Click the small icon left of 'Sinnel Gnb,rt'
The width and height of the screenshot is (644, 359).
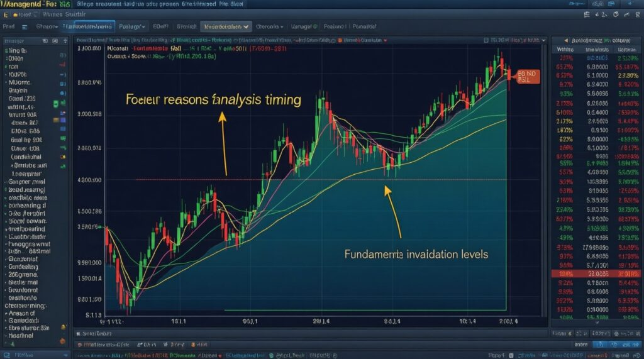click(79, 333)
